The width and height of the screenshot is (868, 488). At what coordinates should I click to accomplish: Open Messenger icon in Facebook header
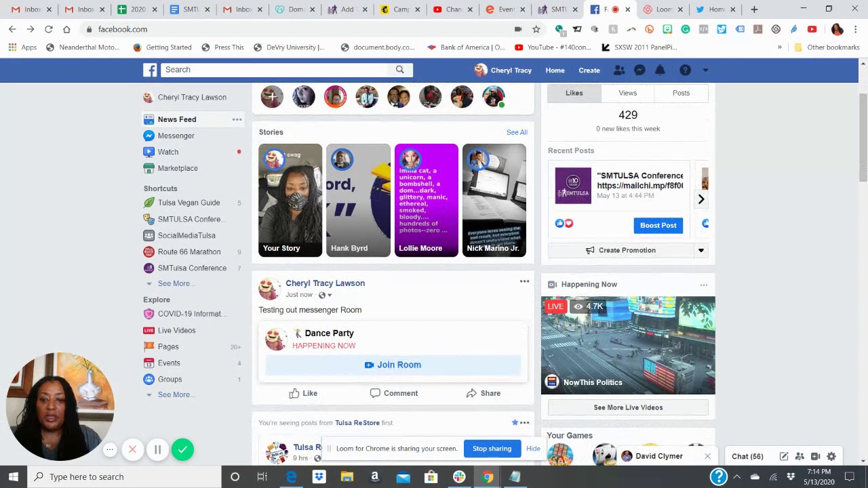[x=639, y=70]
